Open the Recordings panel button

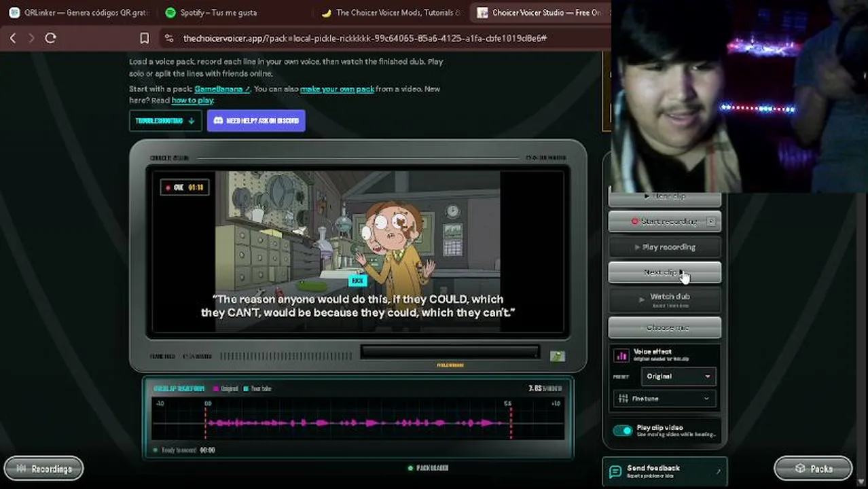[x=43, y=469]
